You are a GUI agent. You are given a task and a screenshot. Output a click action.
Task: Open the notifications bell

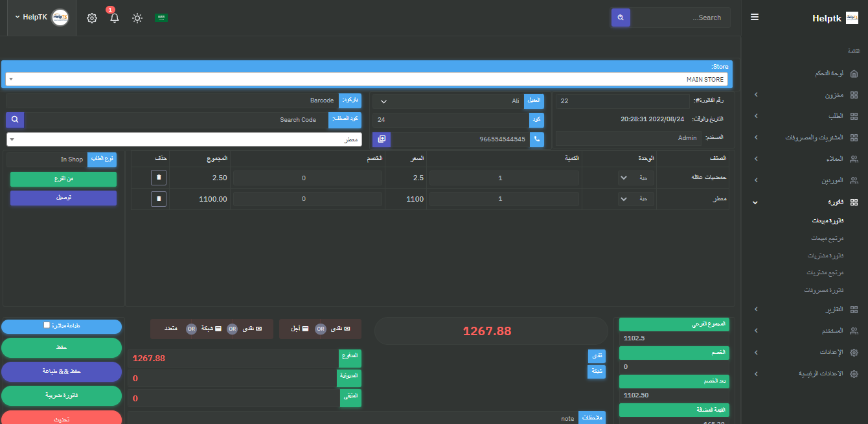(115, 18)
